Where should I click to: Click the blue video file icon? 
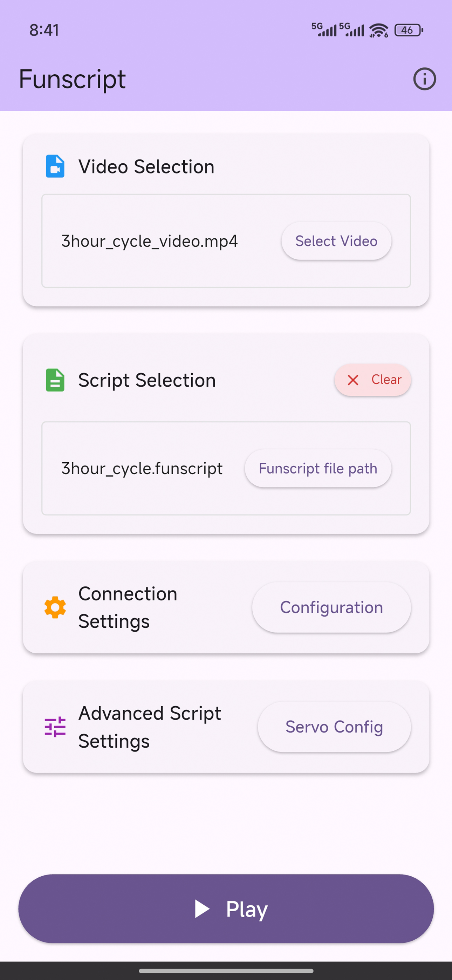pos(54,166)
